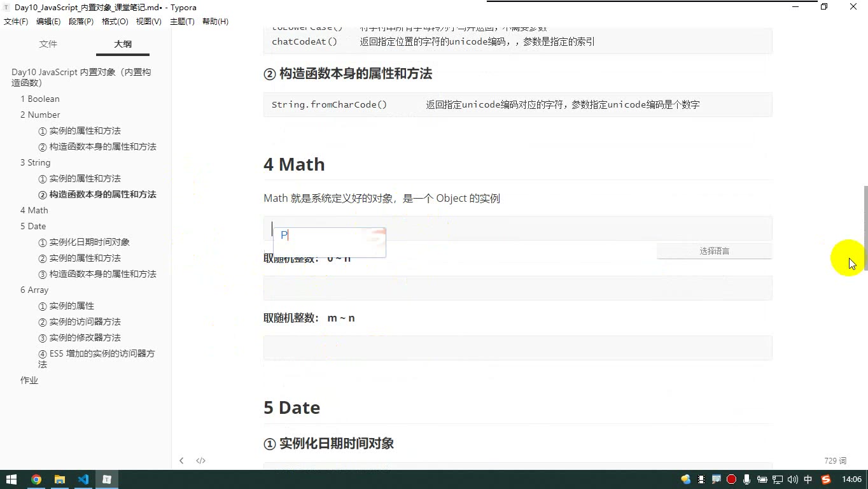The width and height of the screenshot is (868, 489).
Task: Jump to 作业 in the outline
Action: (29, 380)
